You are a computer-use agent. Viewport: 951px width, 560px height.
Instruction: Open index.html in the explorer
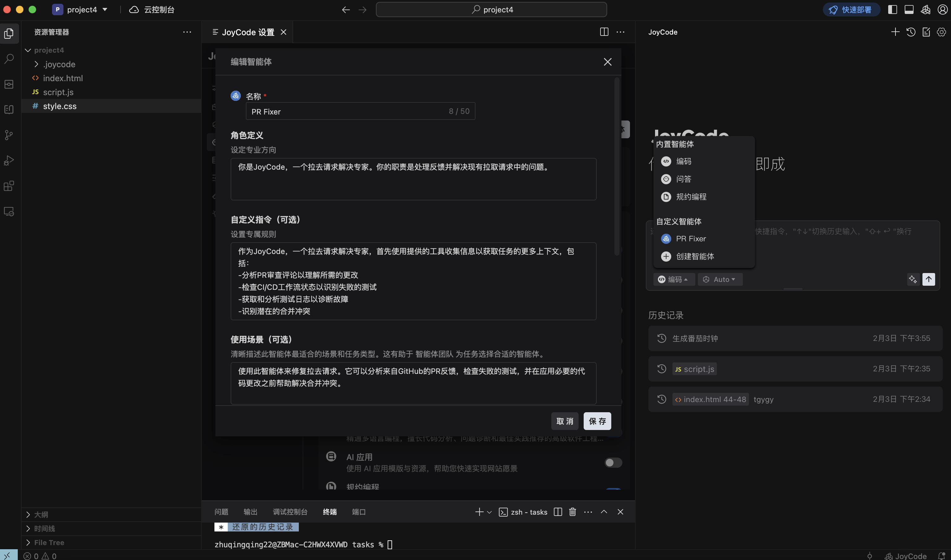click(111, 78)
